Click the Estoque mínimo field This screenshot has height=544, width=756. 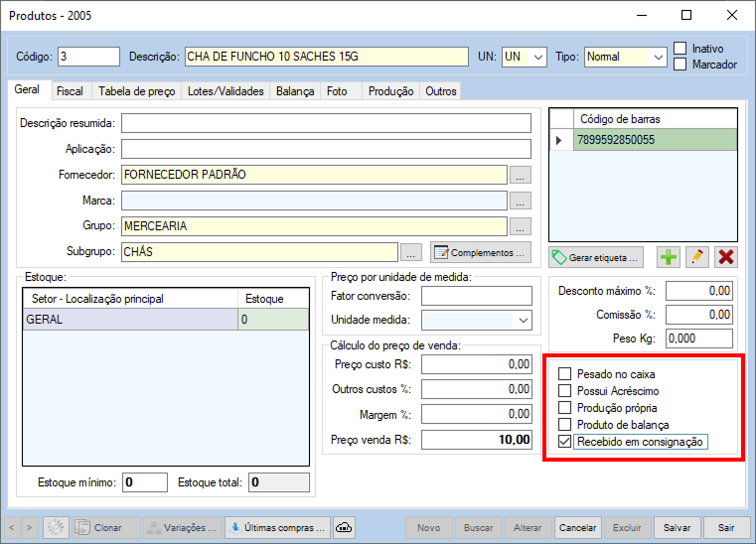coord(145,482)
